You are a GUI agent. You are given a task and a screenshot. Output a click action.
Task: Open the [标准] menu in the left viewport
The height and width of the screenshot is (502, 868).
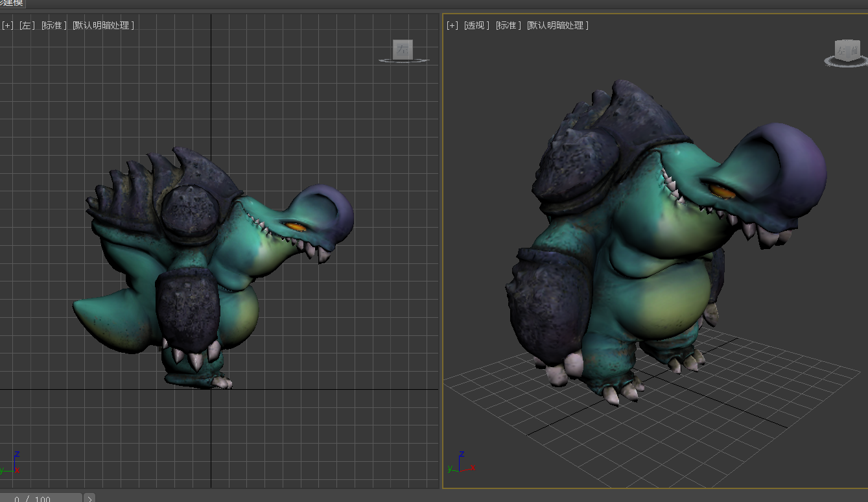[x=54, y=25]
